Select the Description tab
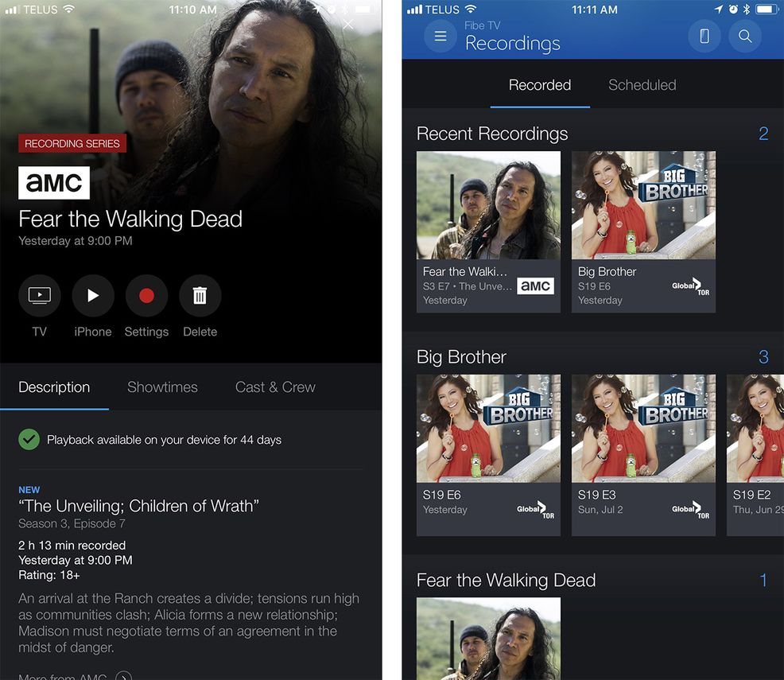784x680 pixels. point(54,387)
